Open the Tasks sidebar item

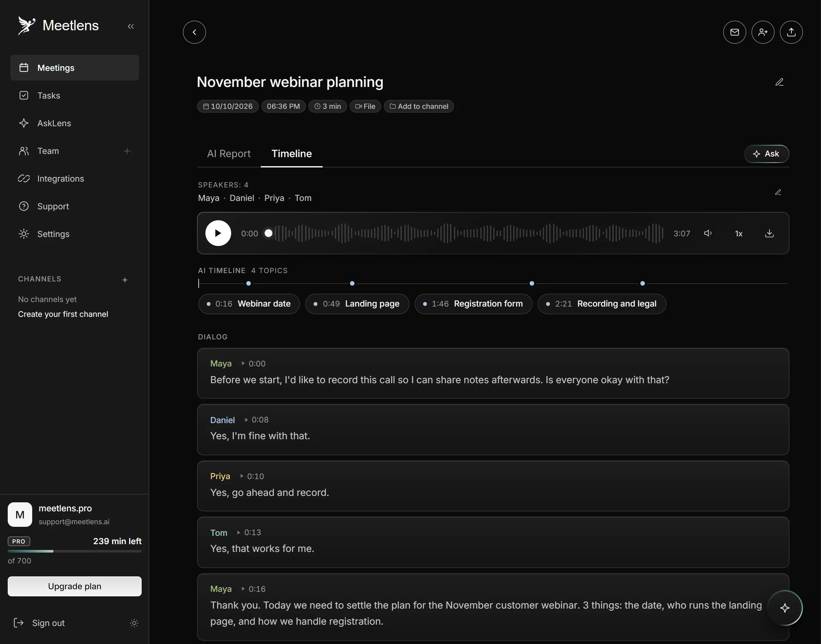tap(75, 95)
